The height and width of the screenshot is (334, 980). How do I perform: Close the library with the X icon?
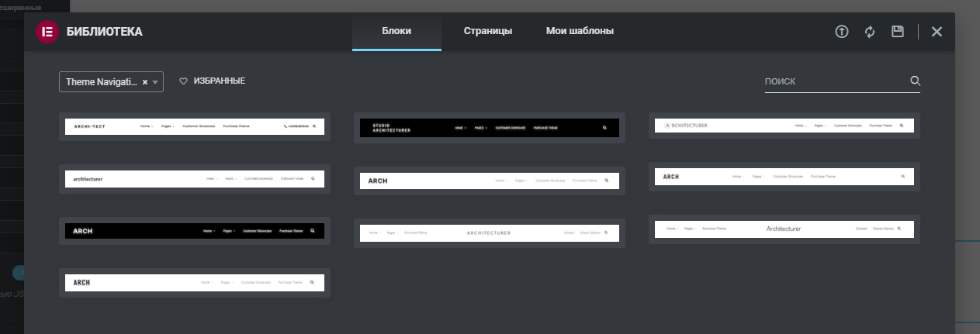click(x=937, y=32)
